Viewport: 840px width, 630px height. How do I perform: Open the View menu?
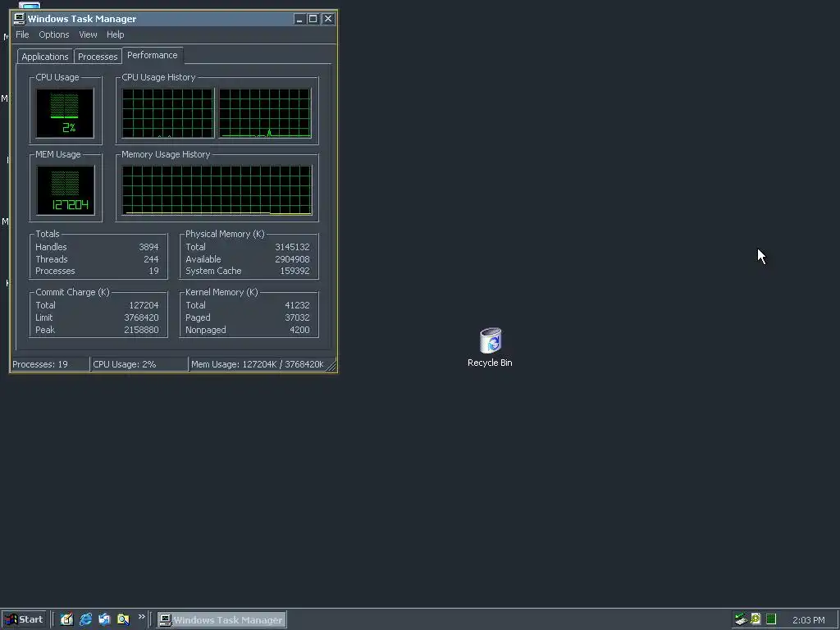[88, 34]
